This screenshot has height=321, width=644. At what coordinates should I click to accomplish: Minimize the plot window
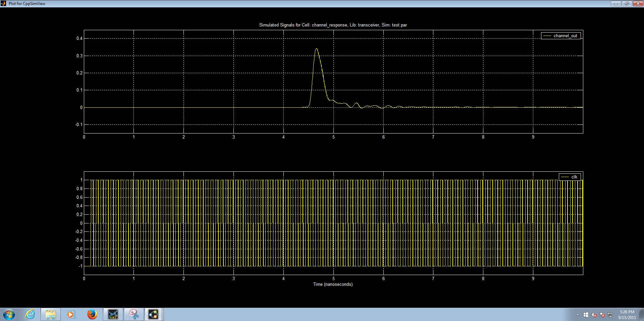[616, 4]
